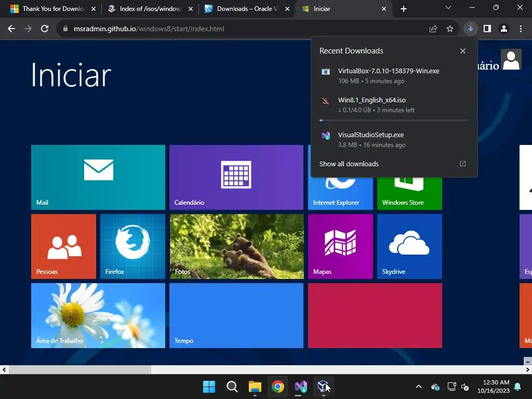Open Chrome three-dot menu
The width and height of the screenshot is (532, 399).
pyautogui.click(x=521, y=29)
